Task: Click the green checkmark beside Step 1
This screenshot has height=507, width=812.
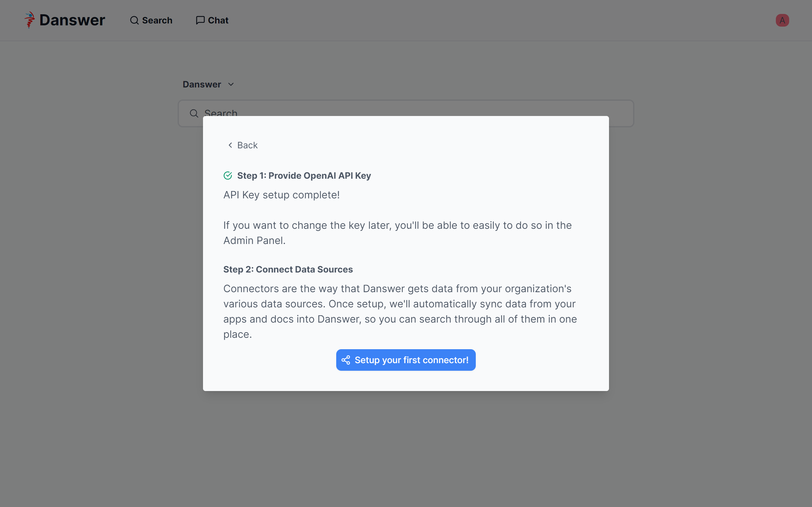Action: coord(228,176)
